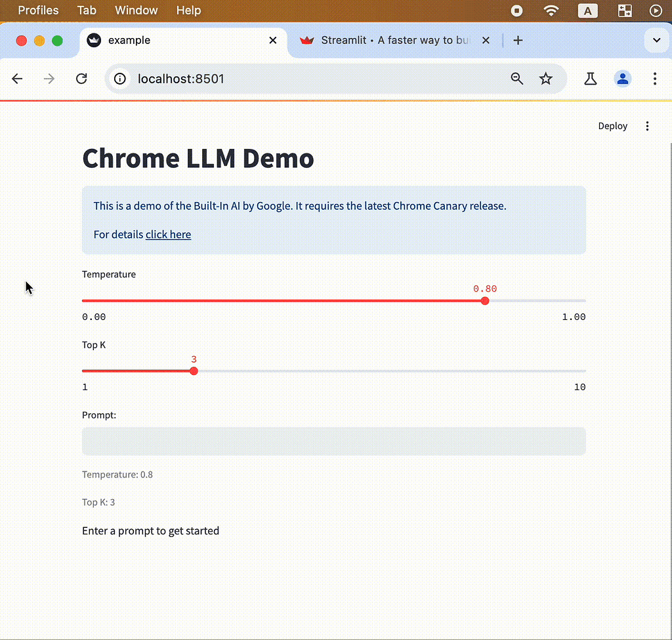Image resolution: width=672 pixels, height=640 pixels.
Task: Close the example tab
Action: (273, 40)
